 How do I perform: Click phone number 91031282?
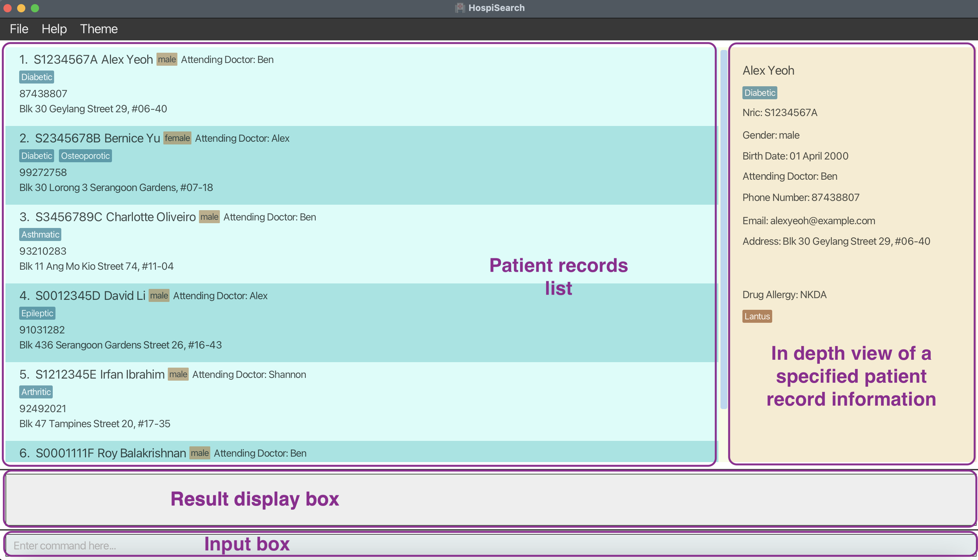42,330
